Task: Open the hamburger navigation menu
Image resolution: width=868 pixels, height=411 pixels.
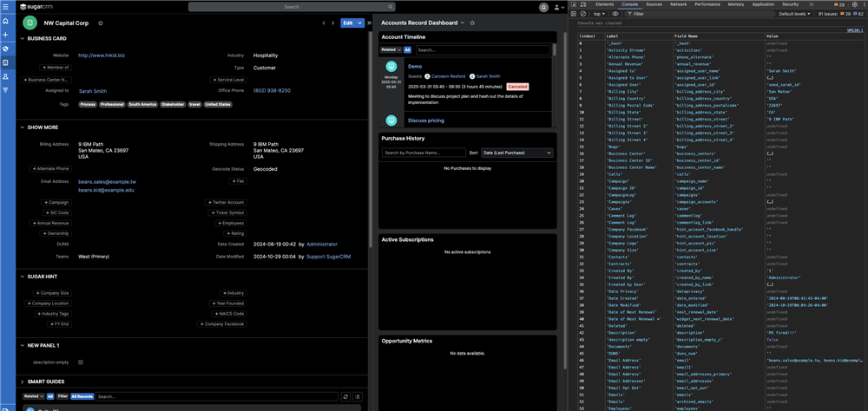Action: click(x=6, y=6)
